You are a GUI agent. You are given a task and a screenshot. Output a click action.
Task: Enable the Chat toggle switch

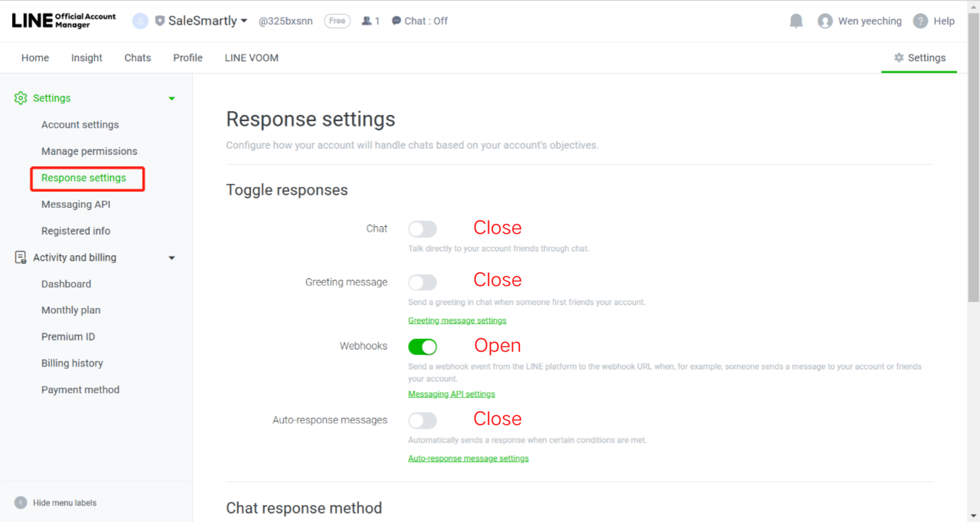[x=422, y=229]
